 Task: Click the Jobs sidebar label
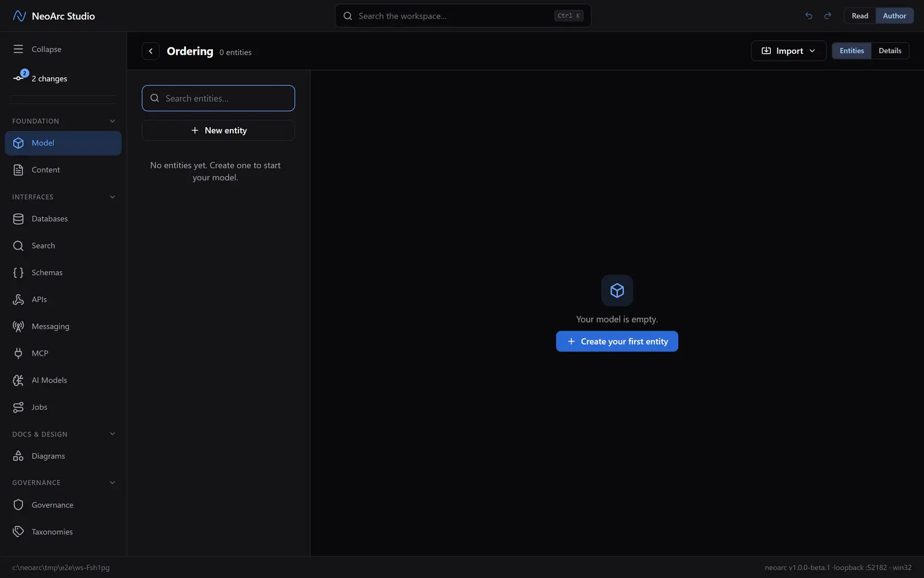pyautogui.click(x=40, y=407)
